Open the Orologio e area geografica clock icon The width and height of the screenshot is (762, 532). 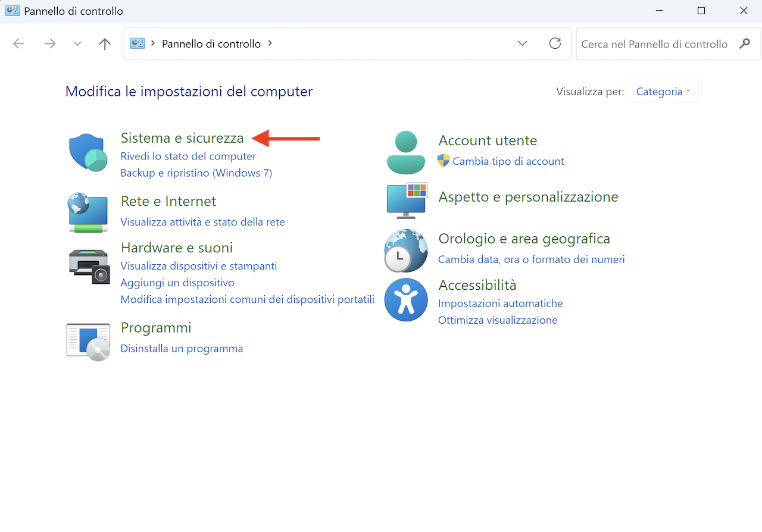coord(406,251)
